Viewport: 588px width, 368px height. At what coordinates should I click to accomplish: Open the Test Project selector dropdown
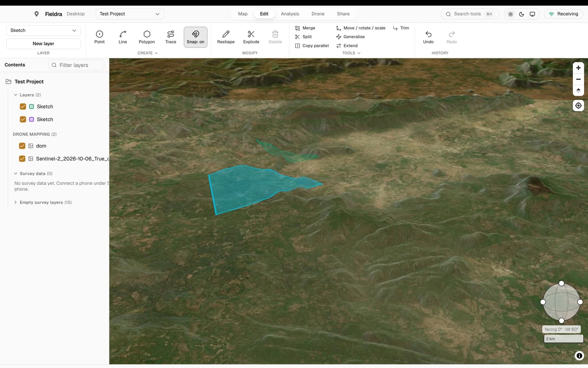coord(130,14)
